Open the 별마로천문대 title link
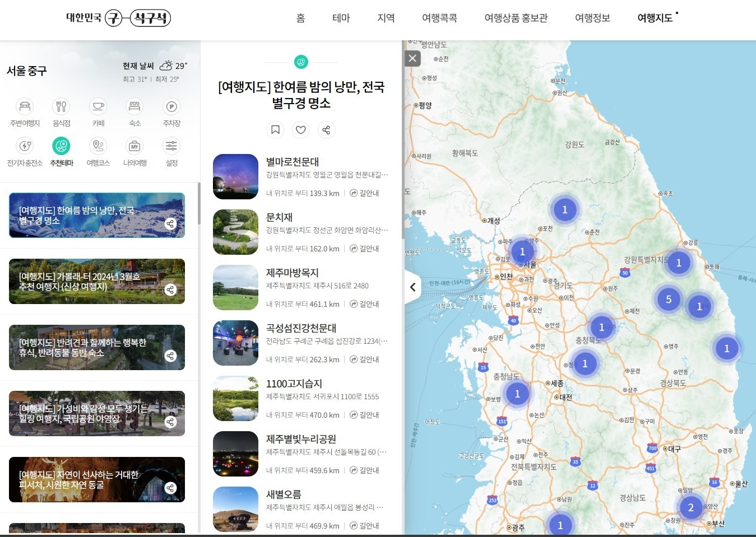756x537 pixels. [292, 162]
